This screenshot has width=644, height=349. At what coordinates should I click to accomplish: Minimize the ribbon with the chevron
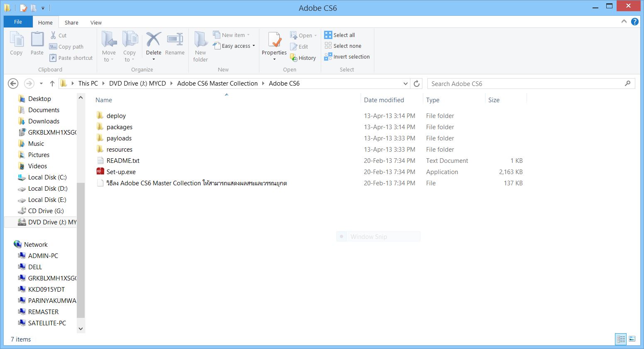click(x=624, y=22)
